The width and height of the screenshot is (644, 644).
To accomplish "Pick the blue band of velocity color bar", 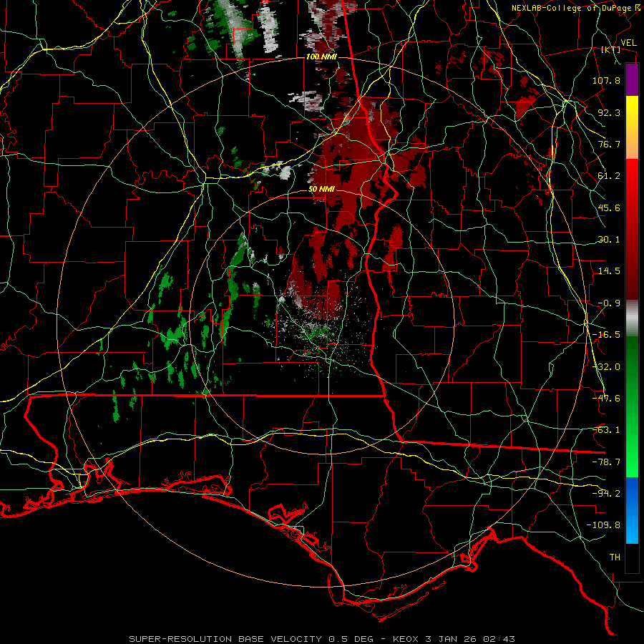I will pyautogui.click(x=632, y=510).
